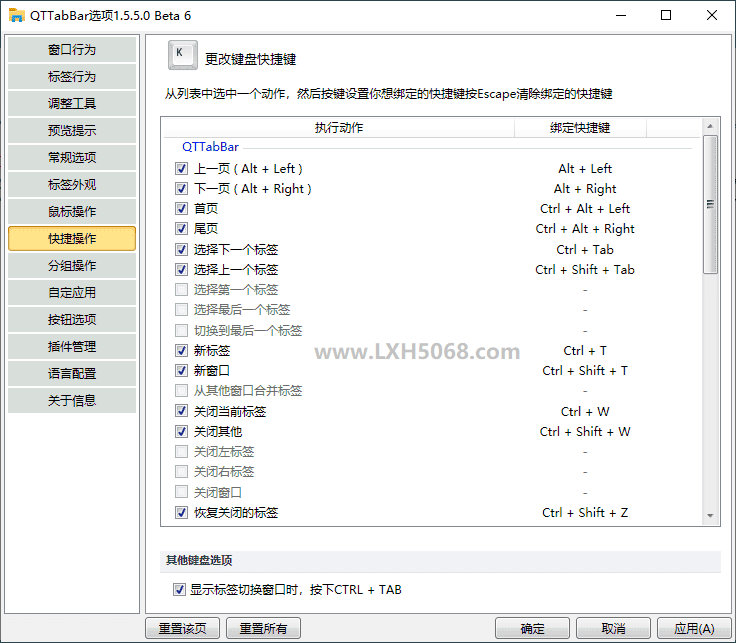Image resolution: width=736 pixels, height=643 pixels.
Task: Maximize the QTTabBar options window
Action: pyautogui.click(x=666, y=15)
